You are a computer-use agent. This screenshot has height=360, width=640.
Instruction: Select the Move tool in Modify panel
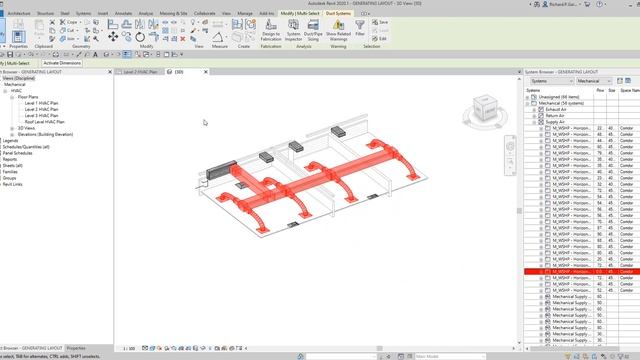[x=113, y=37]
